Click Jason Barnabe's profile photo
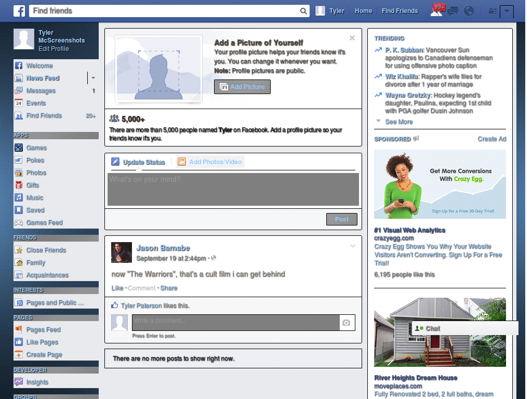The image size is (532, 399). 122,252
